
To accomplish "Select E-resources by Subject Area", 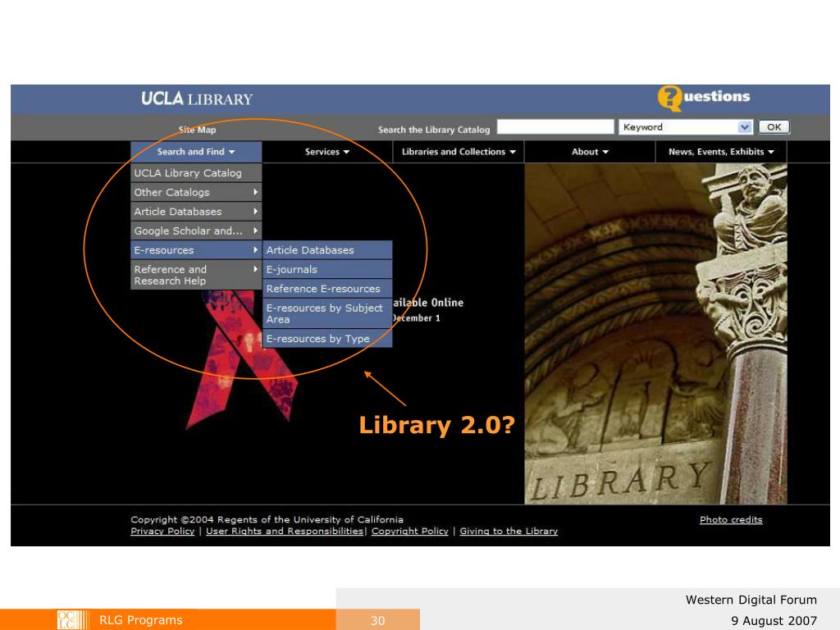I will coord(327,313).
